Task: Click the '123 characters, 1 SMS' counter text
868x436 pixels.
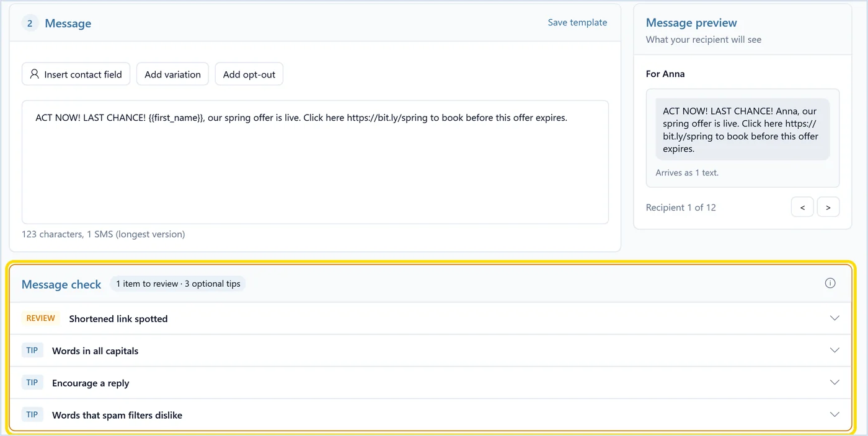Action: coord(104,234)
